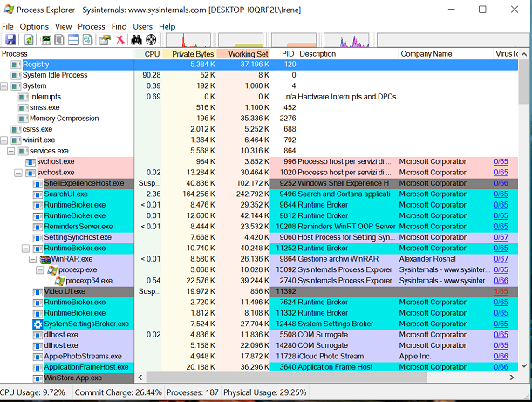
Task: Collapse the WinRAR.exe tree node
Action: (x=32, y=260)
